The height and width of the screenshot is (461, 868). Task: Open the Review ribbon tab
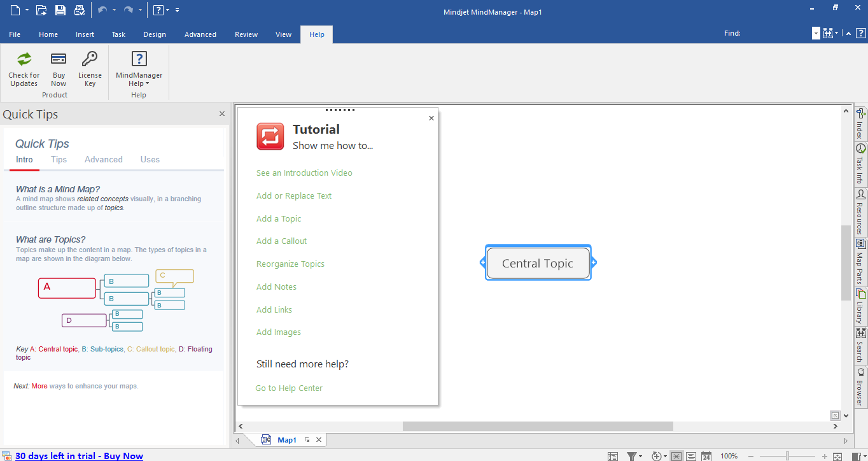(246, 34)
